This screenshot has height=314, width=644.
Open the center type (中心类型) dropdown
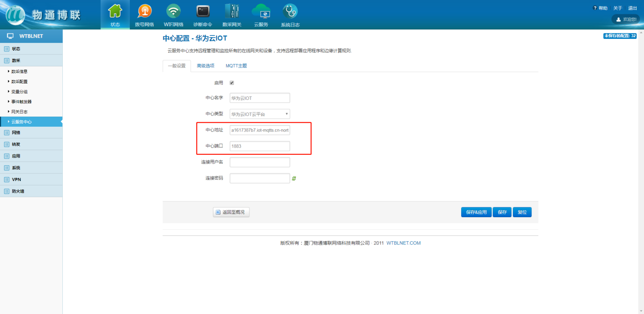260,114
